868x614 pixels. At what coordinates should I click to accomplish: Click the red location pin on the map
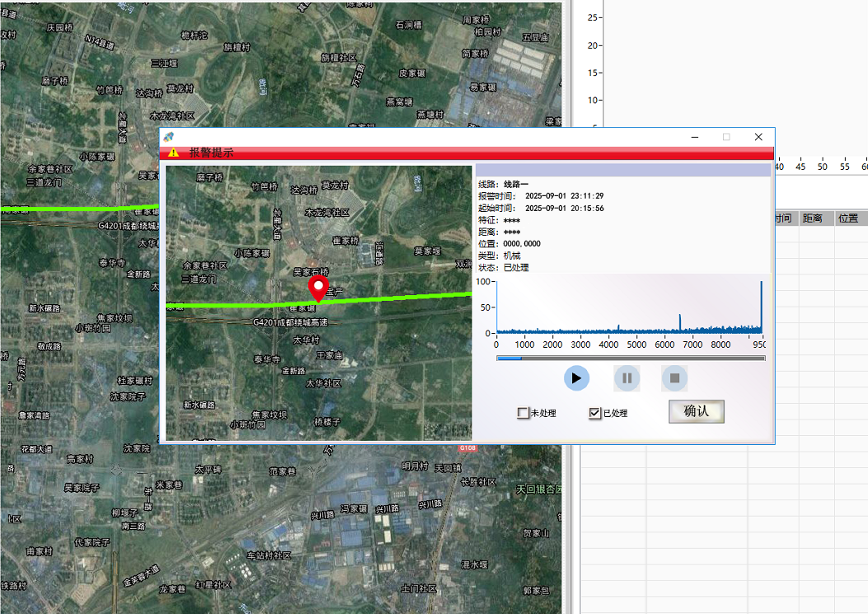point(318,288)
